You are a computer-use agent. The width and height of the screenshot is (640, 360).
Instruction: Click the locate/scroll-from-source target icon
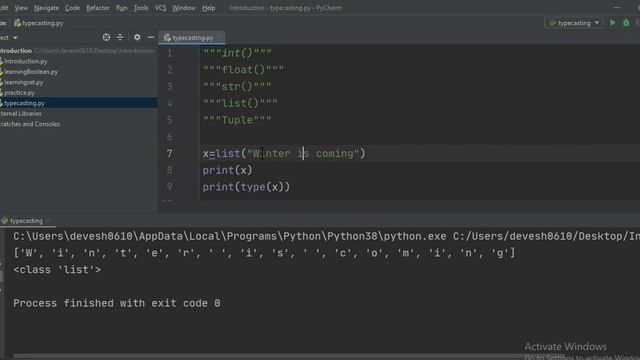(106, 37)
